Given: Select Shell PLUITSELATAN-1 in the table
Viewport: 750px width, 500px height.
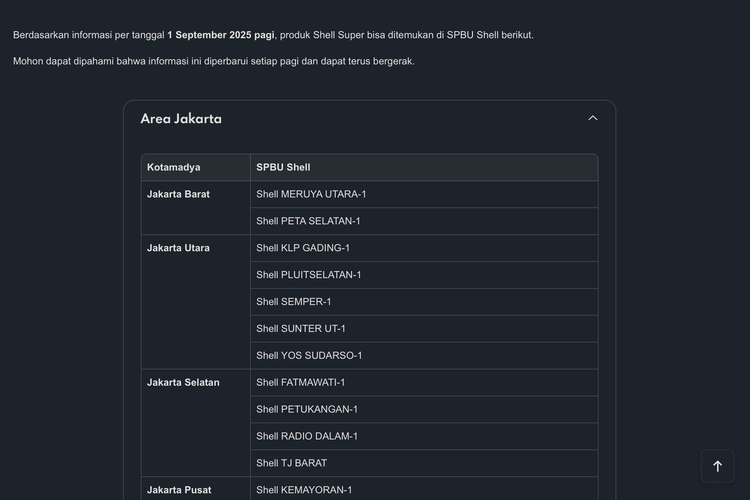Looking at the screenshot, I should click(308, 275).
